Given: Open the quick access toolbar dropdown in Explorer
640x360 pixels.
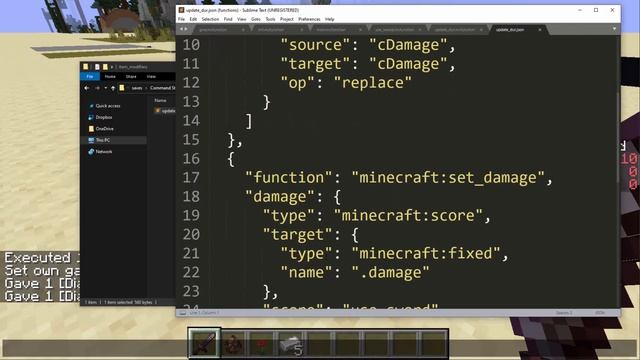Looking at the screenshot, I should 112,67.
